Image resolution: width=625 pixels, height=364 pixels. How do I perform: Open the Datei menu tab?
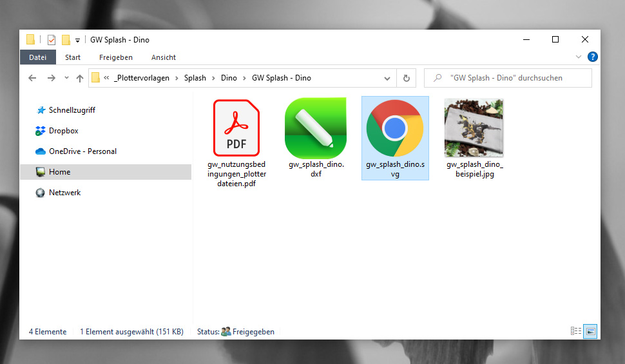(37, 57)
